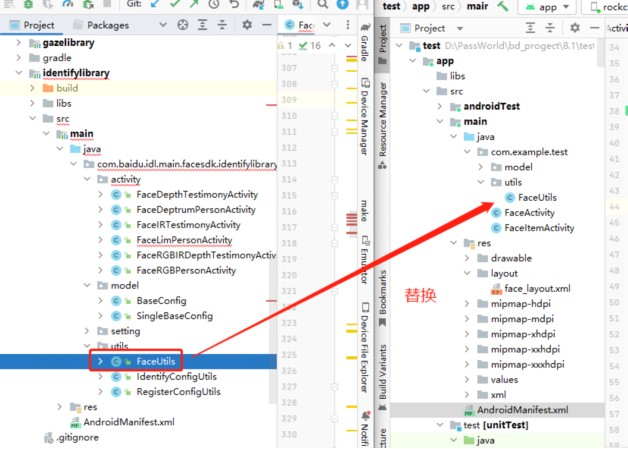
Task: Sync project with Gradle files icon
Action: coord(258,4)
